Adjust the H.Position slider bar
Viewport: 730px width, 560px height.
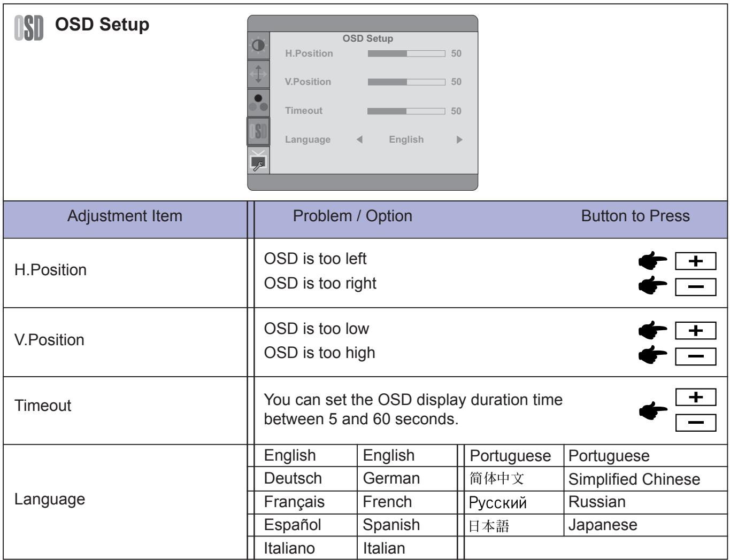tap(406, 53)
